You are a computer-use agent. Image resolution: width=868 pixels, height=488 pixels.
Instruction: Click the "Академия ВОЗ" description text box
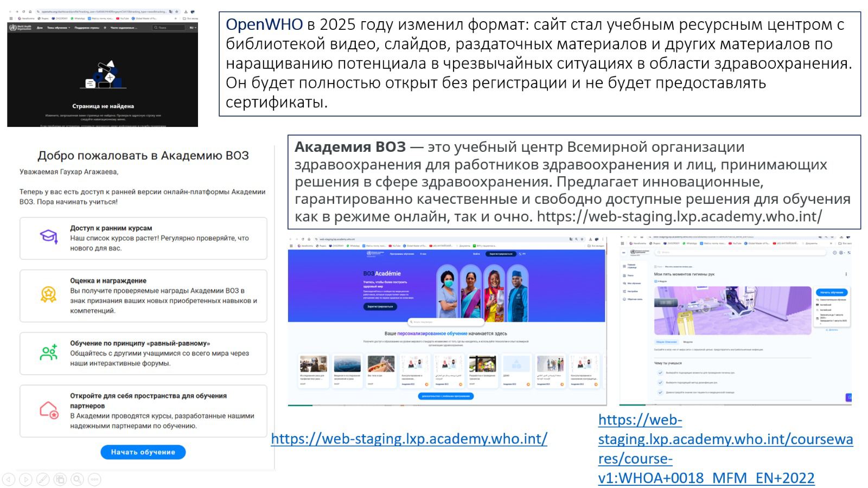point(574,182)
